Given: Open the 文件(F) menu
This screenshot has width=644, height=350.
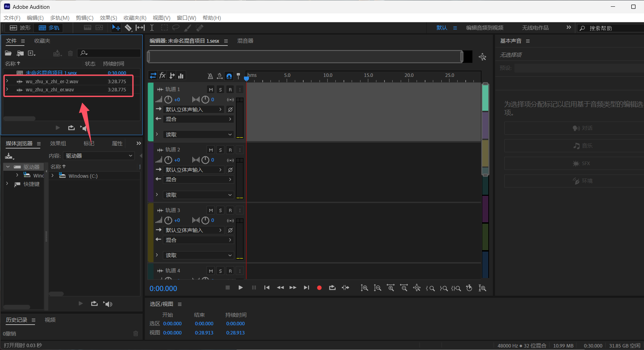Looking at the screenshot, I should click(12, 18).
